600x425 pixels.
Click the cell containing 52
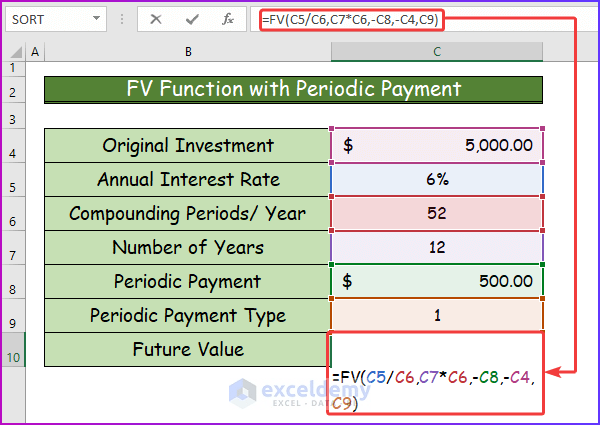coord(437,213)
